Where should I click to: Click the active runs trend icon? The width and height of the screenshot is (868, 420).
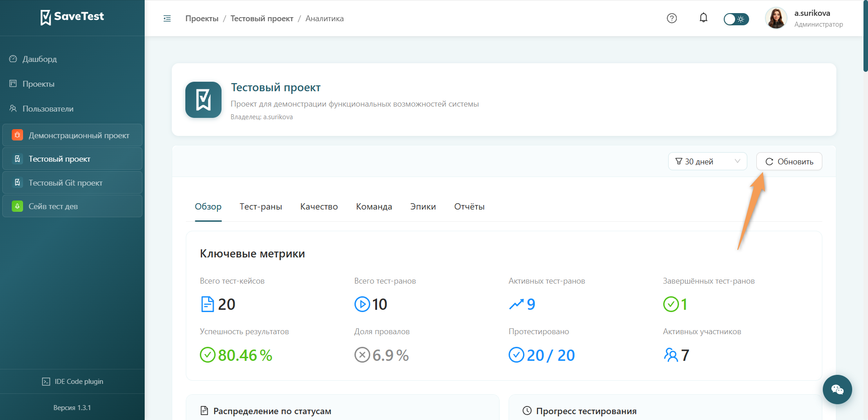(516, 304)
